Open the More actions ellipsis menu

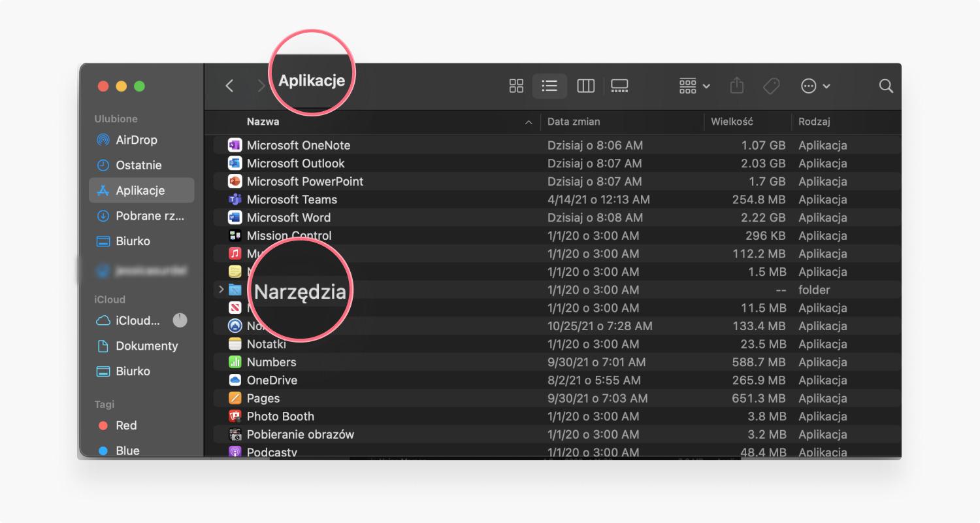point(815,86)
